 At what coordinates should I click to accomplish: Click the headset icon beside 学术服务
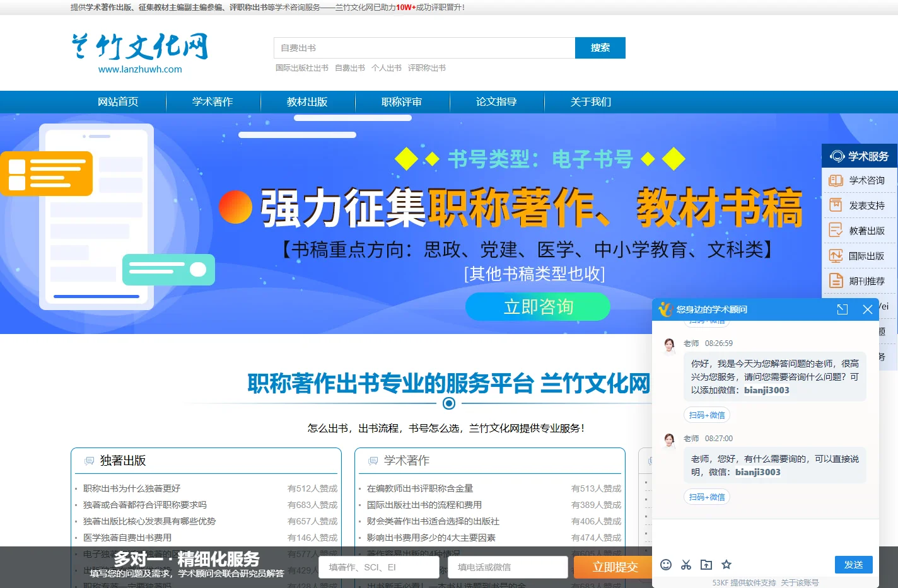tap(837, 156)
